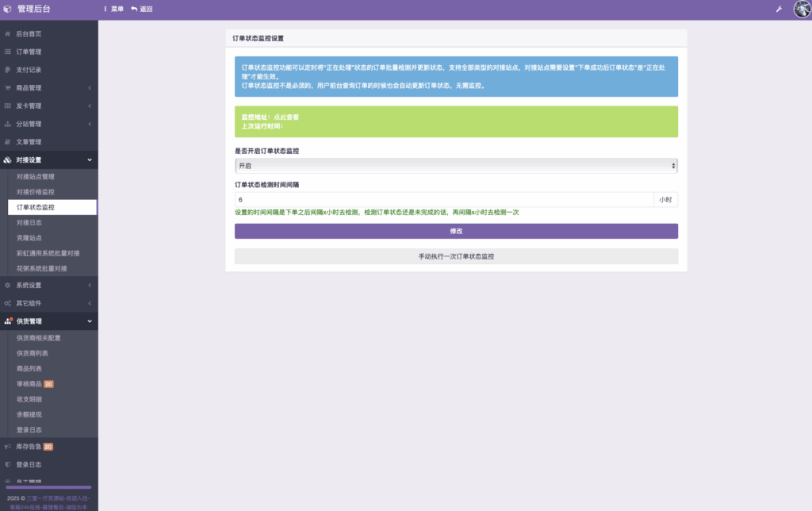Select 审核商品 in supplier management

pos(29,384)
